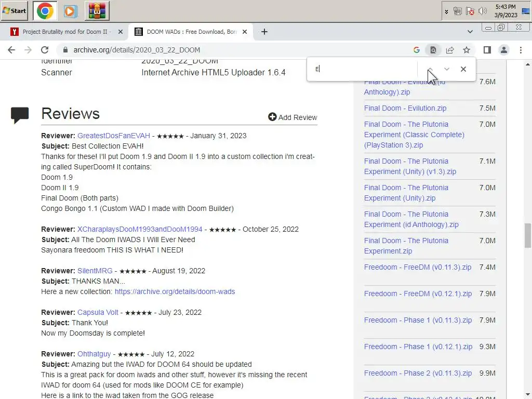The height and width of the screenshot is (399, 532).
Task: Reload the archive.org page
Action: pos(45,50)
